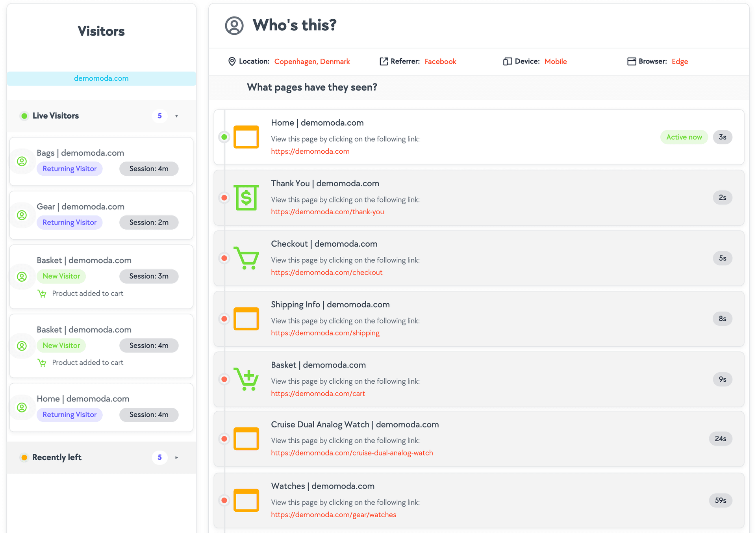The width and height of the screenshot is (756, 533).
Task: Collapse the Live Visitors section arrow
Action: [176, 116]
